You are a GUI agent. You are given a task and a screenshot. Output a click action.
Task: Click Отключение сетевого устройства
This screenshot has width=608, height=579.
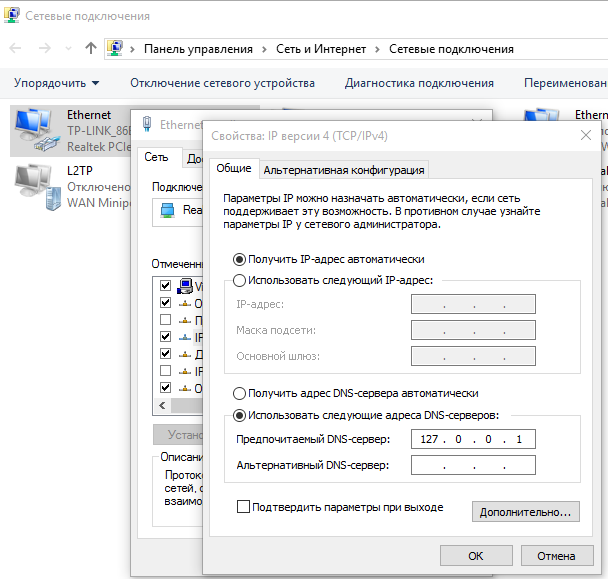click(222, 83)
